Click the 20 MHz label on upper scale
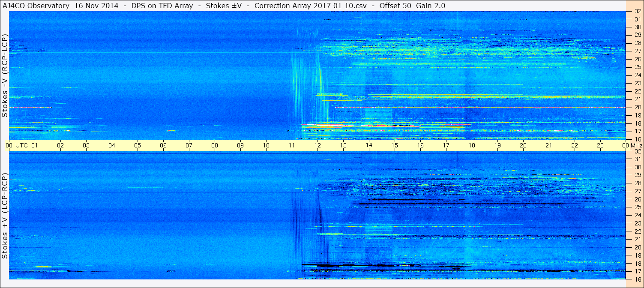 pyautogui.click(x=637, y=107)
